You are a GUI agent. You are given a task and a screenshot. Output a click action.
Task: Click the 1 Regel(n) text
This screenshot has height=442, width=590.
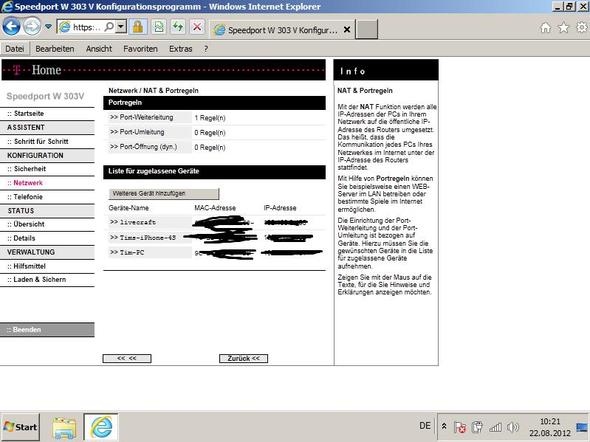click(210, 118)
